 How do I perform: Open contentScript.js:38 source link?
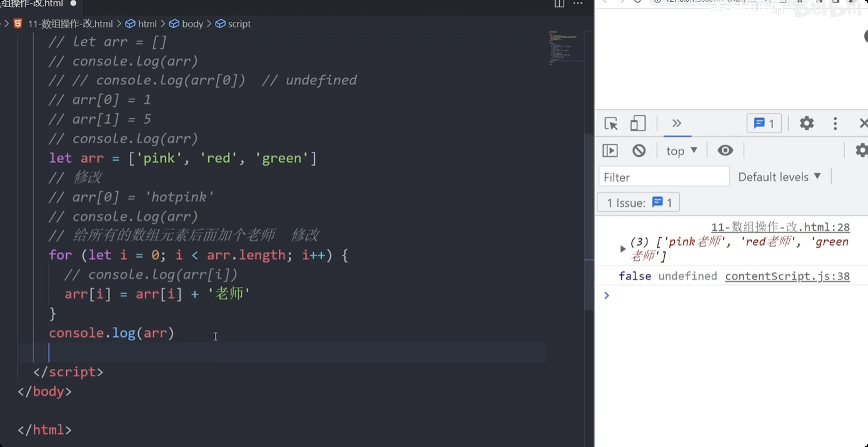point(787,276)
